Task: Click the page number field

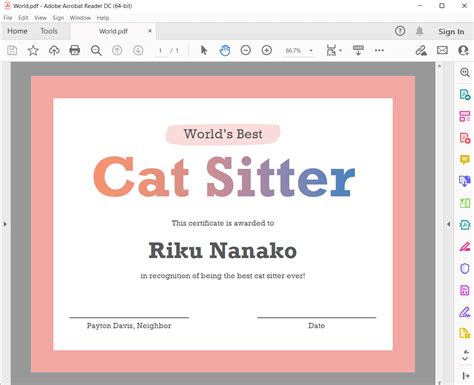Action: point(160,51)
